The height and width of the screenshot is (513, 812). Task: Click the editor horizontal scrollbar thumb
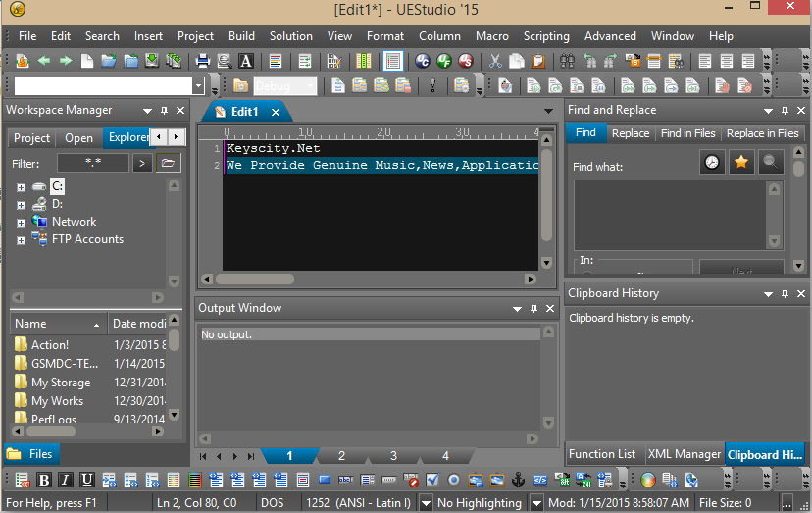coord(255,279)
